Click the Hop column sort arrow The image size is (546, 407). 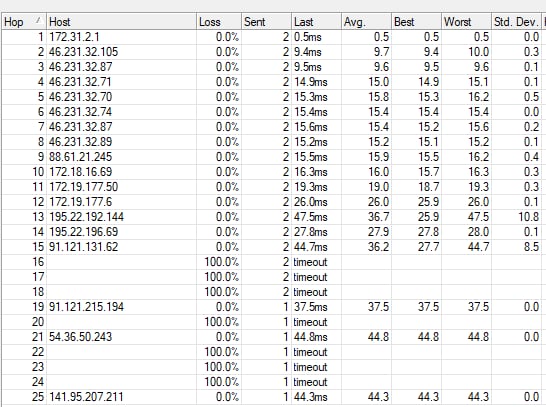click(39, 21)
